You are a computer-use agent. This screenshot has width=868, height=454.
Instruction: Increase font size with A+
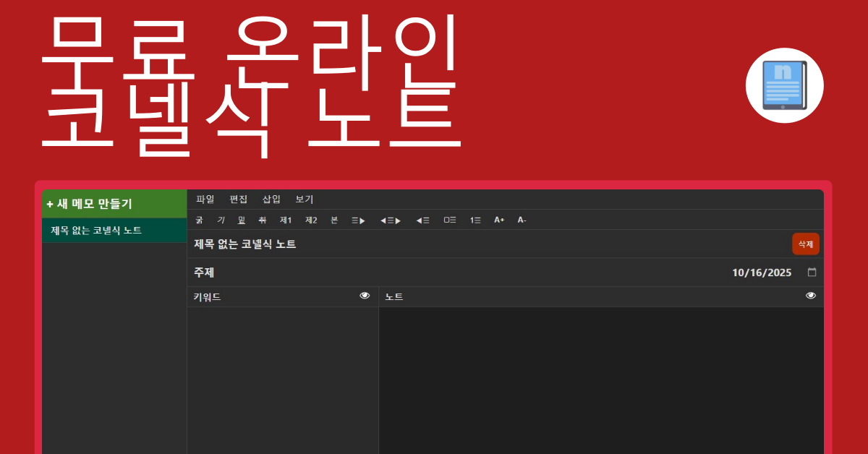[499, 220]
